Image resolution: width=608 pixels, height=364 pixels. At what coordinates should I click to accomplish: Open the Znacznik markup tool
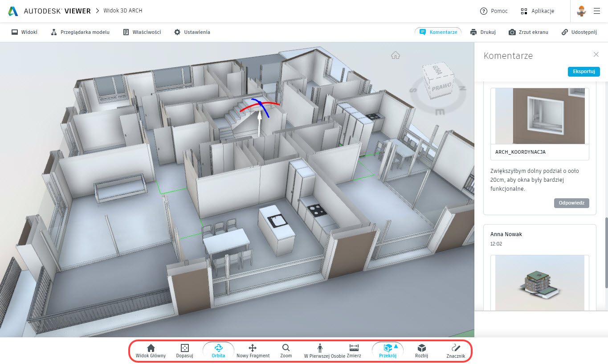click(x=456, y=351)
